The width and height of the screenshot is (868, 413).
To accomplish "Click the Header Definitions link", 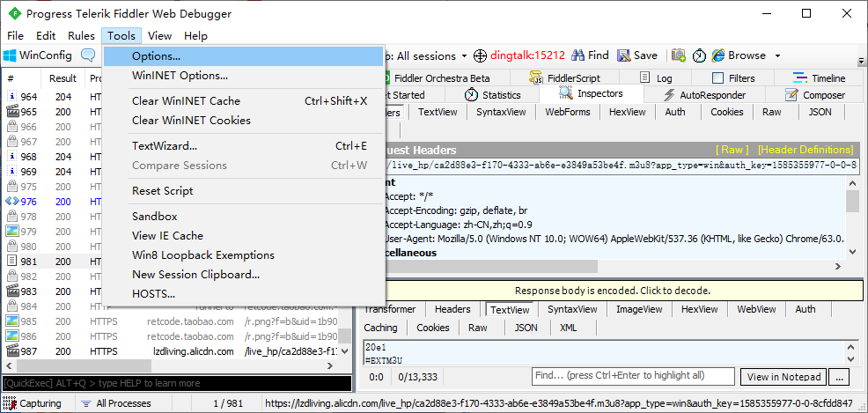I will pyautogui.click(x=805, y=150).
